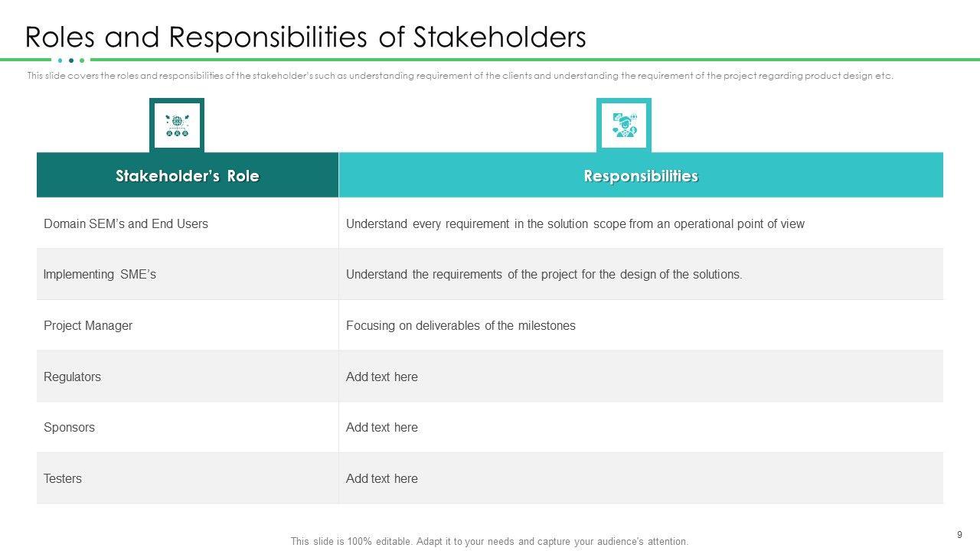This screenshot has height=551, width=980.
Task: Click 'Add text here' placeholder in Regulators row
Action: pyautogui.click(x=382, y=377)
